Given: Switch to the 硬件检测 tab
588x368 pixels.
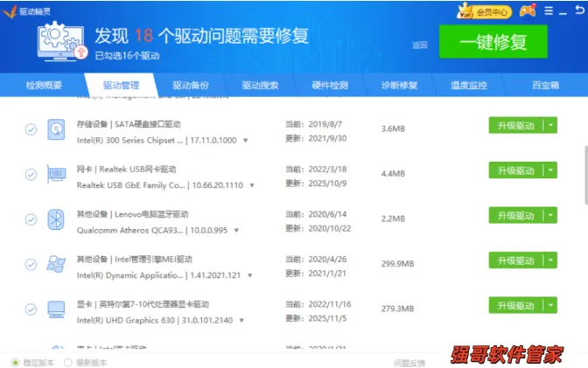Looking at the screenshot, I should pyautogui.click(x=330, y=86).
